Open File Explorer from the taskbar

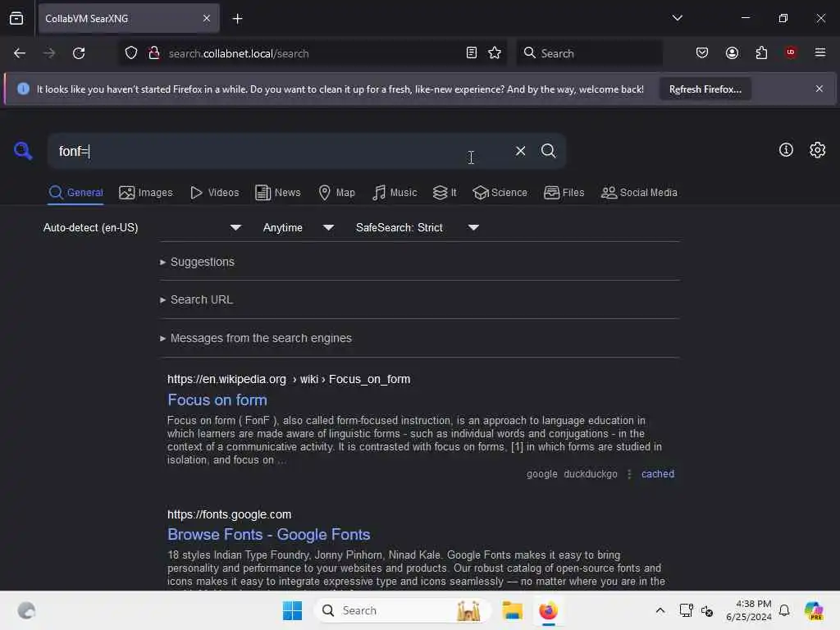[x=512, y=610]
